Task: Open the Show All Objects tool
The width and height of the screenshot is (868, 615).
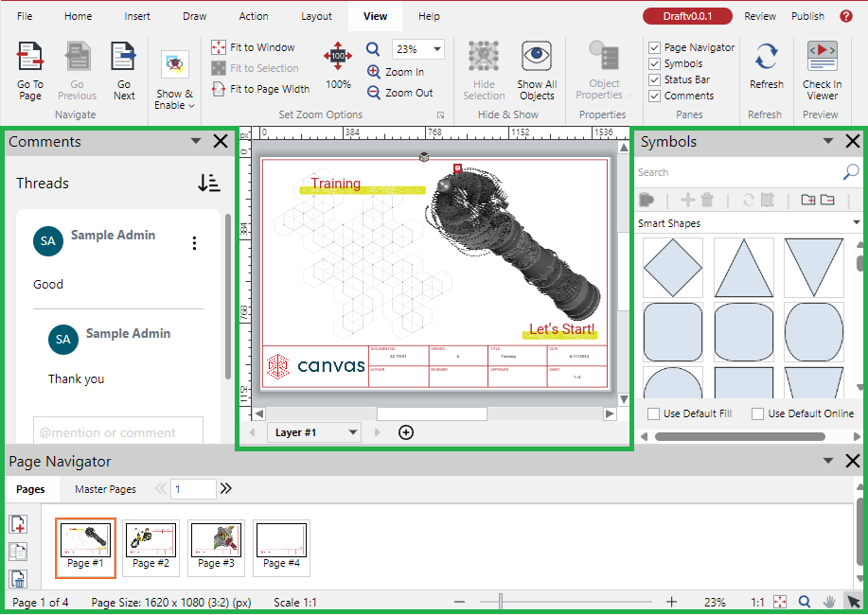Action: coord(537,57)
